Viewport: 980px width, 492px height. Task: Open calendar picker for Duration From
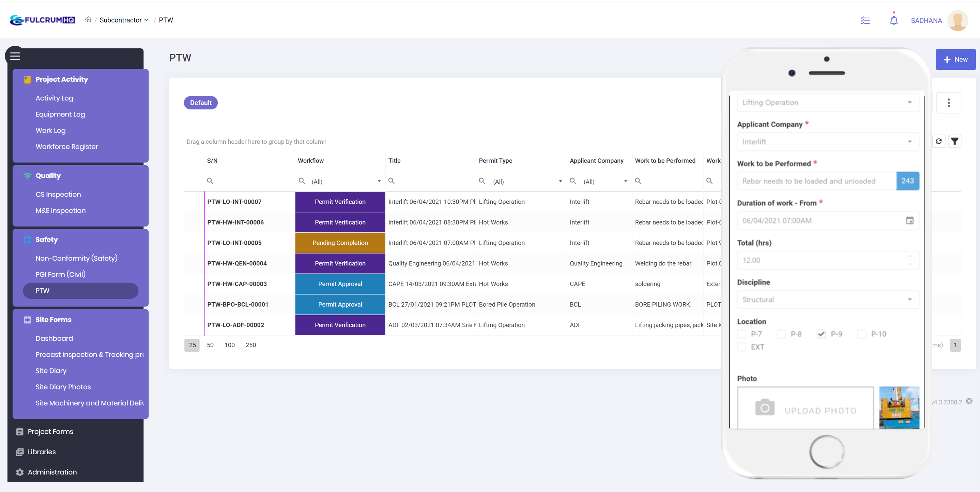(x=909, y=220)
